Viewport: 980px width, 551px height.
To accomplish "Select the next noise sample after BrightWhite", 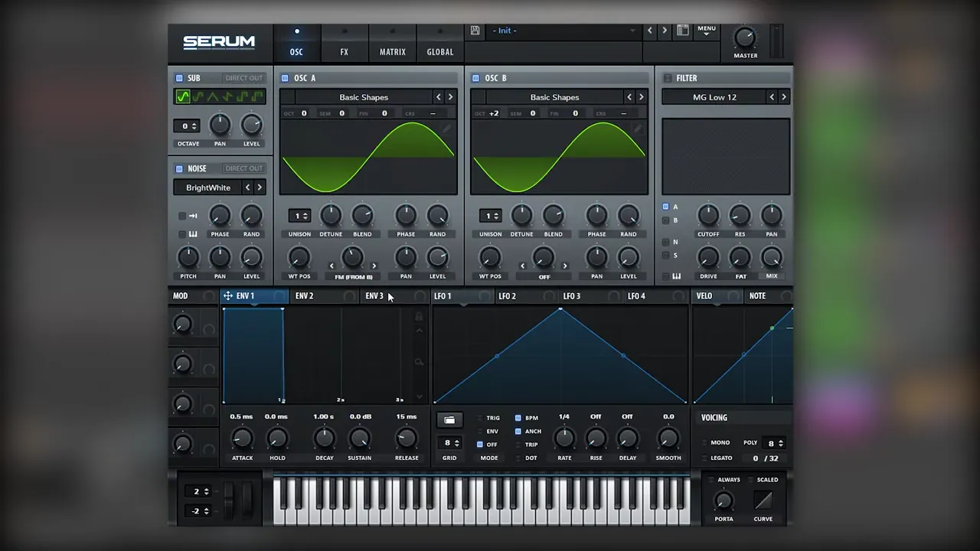I will 260,187.
